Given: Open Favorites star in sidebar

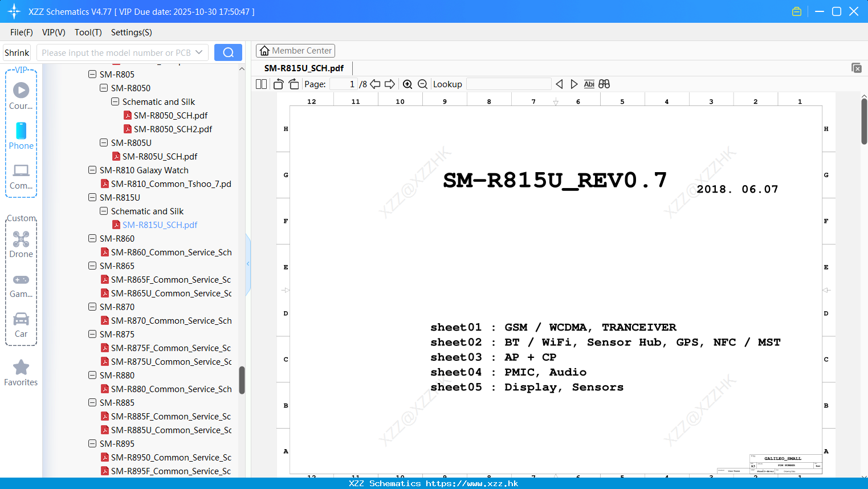Looking at the screenshot, I should point(21,373).
